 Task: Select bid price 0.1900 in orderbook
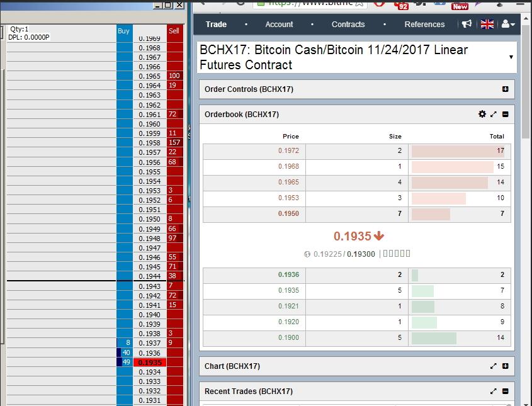click(x=288, y=337)
